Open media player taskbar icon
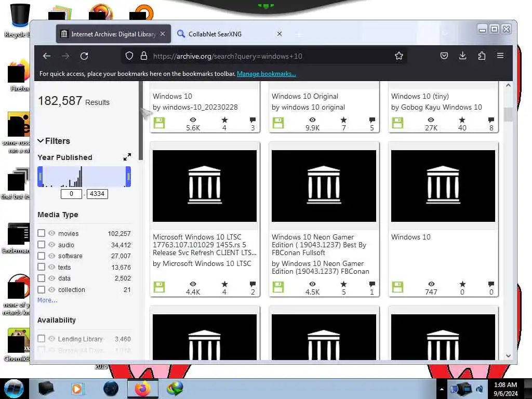 pyautogui.click(x=78, y=389)
